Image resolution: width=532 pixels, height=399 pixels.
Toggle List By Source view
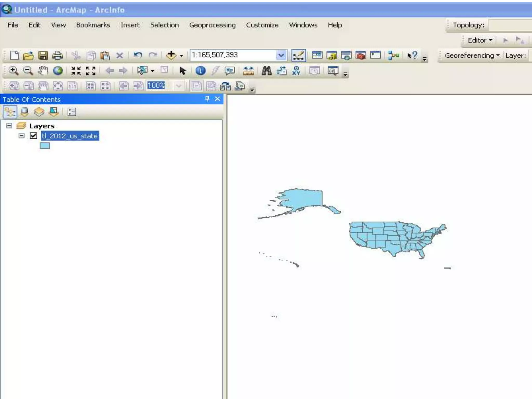24,112
